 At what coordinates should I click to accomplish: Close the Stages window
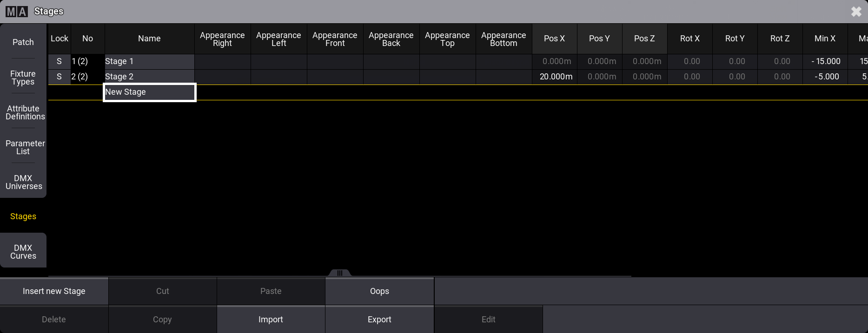856,12
